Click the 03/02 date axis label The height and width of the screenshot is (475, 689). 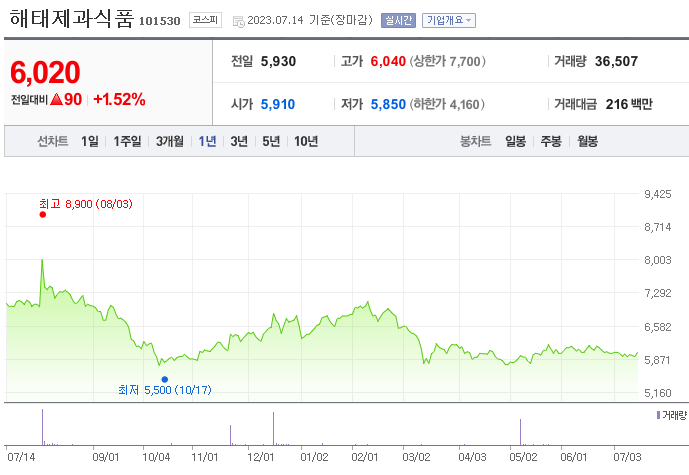click(416, 457)
